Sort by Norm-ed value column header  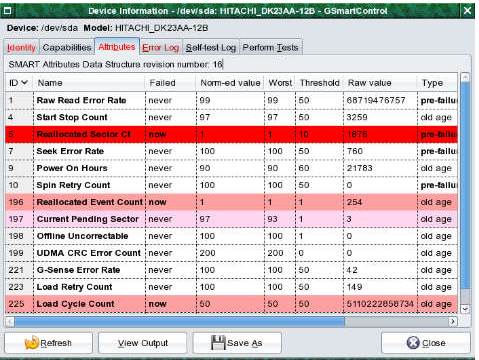pos(230,83)
